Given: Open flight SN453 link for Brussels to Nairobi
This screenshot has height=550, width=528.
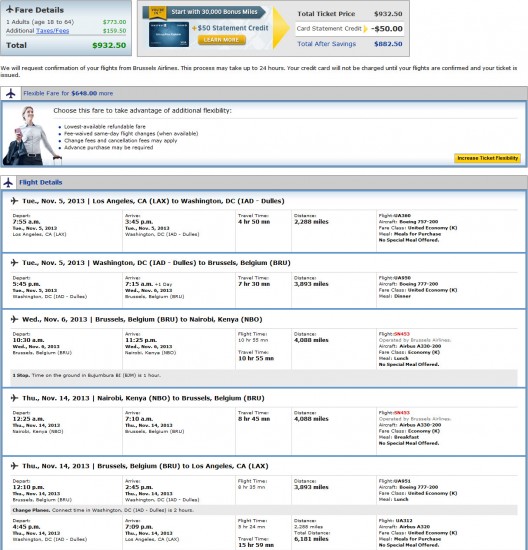Looking at the screenshot, I should coord(401,334).
